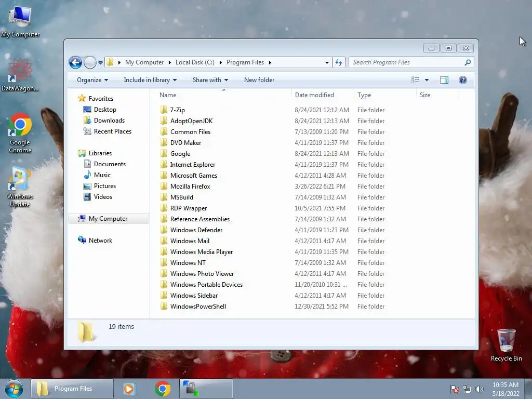This screenshot has height=399, width=532.
Task: Select the Windows Photo Viewer folder
Action: [202, 274]
